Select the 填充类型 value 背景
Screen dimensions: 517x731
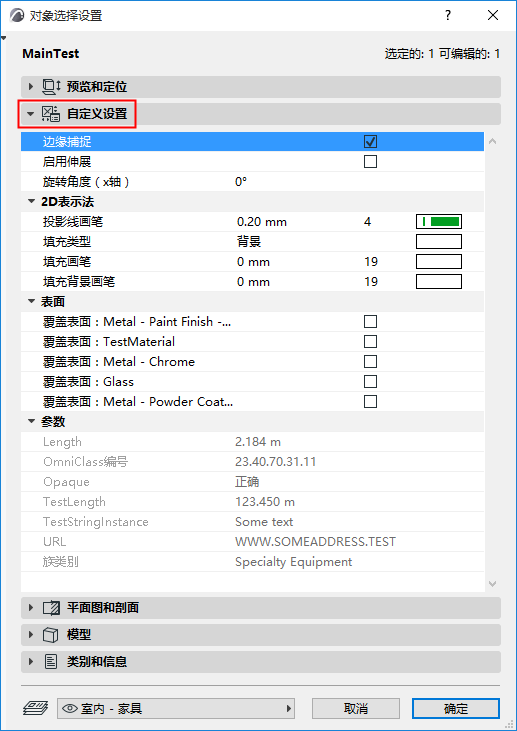248,242
